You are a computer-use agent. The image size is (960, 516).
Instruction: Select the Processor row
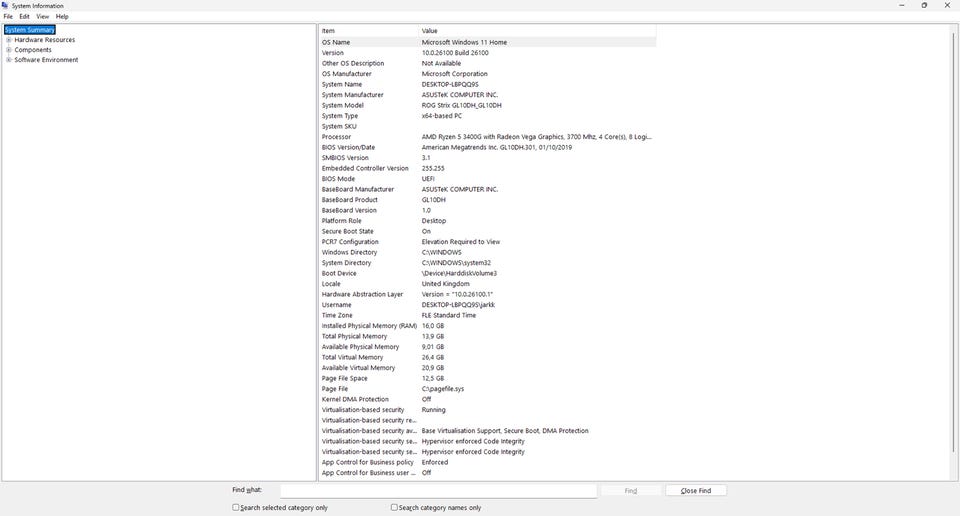[x=487, y=136]
